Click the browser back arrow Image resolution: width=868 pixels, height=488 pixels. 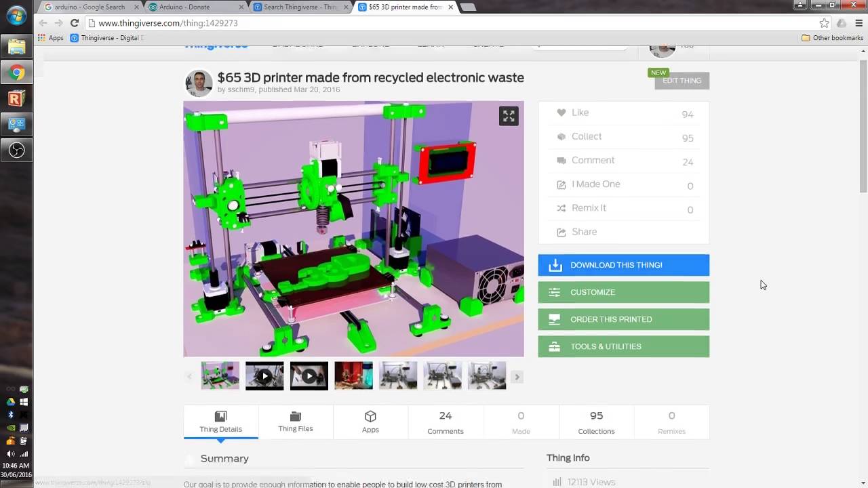click(x=43, y=23)
